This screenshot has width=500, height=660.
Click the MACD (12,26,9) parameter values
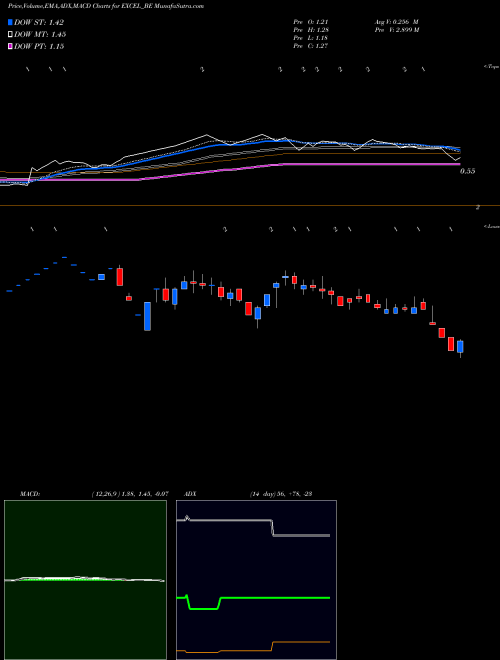coord(130,494)
